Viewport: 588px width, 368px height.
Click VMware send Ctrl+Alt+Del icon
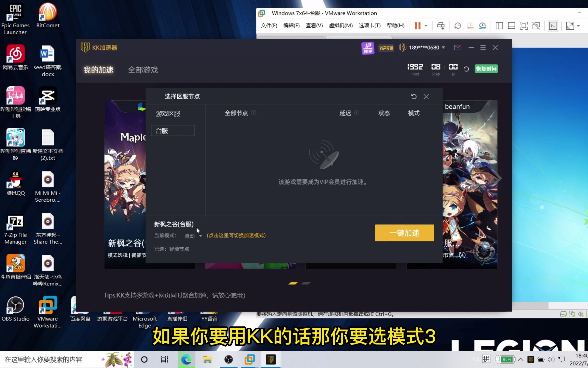pos(441,26)
